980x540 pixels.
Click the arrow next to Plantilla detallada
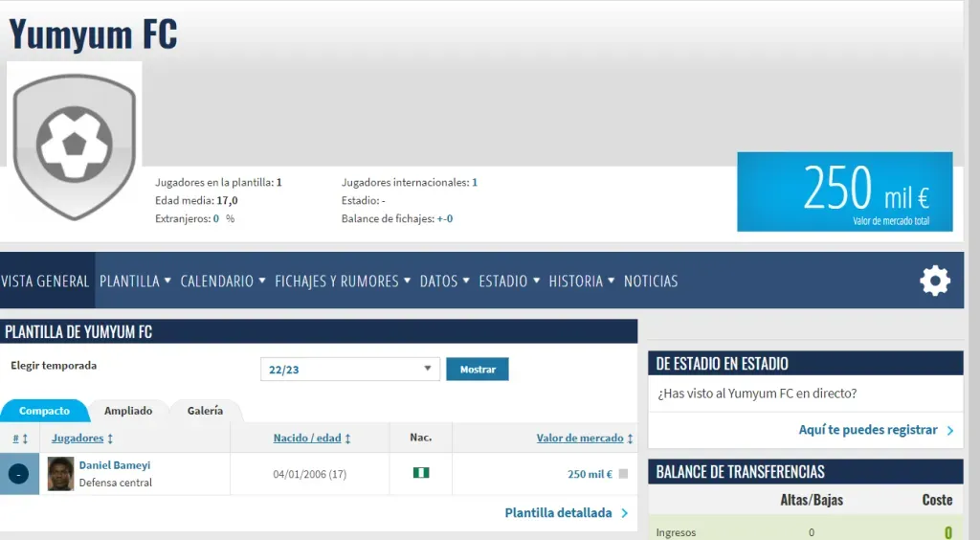click(x=625, y=513)
